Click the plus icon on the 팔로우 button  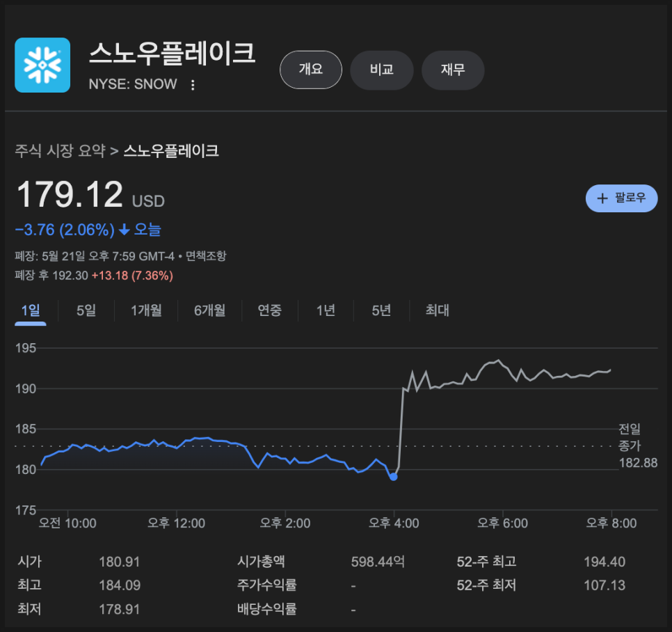pos(602,198)
